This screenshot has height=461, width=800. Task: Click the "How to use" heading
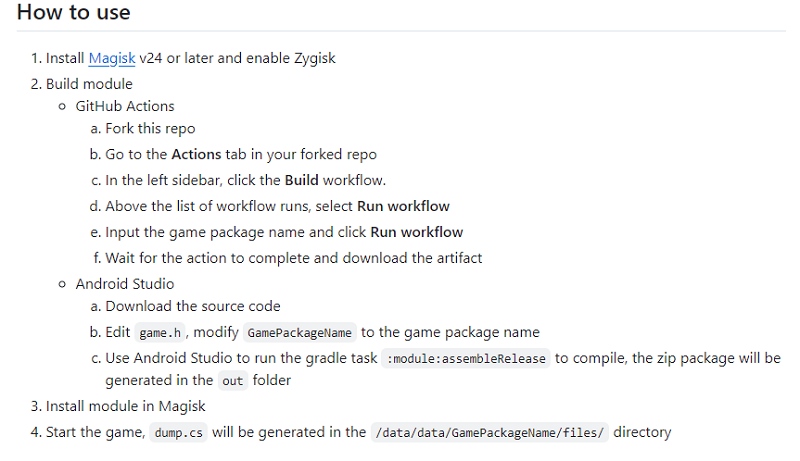pyautogui.click(x=74, y=14)
